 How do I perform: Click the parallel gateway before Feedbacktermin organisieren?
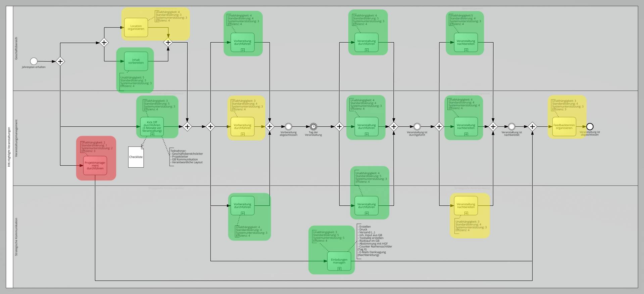[532, 127]
